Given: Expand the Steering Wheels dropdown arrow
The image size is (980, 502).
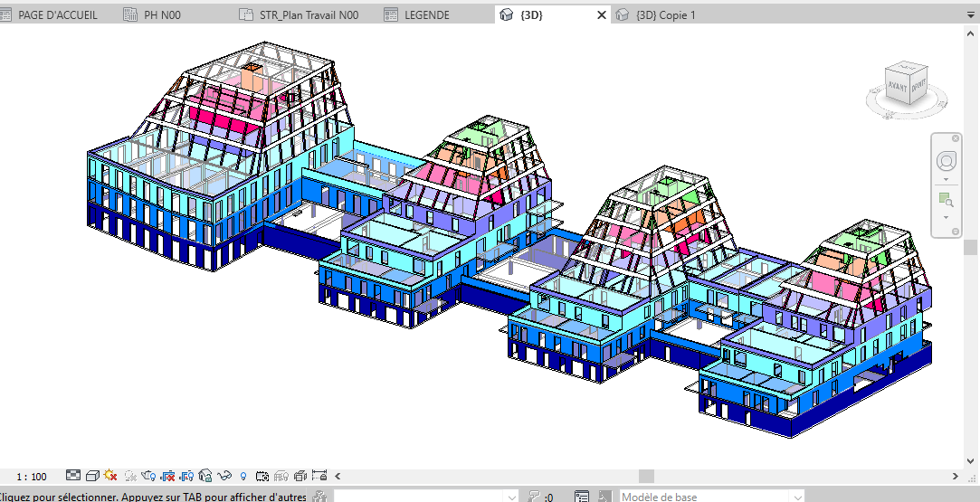Looking at the screenshot, I should pos(946,179).
